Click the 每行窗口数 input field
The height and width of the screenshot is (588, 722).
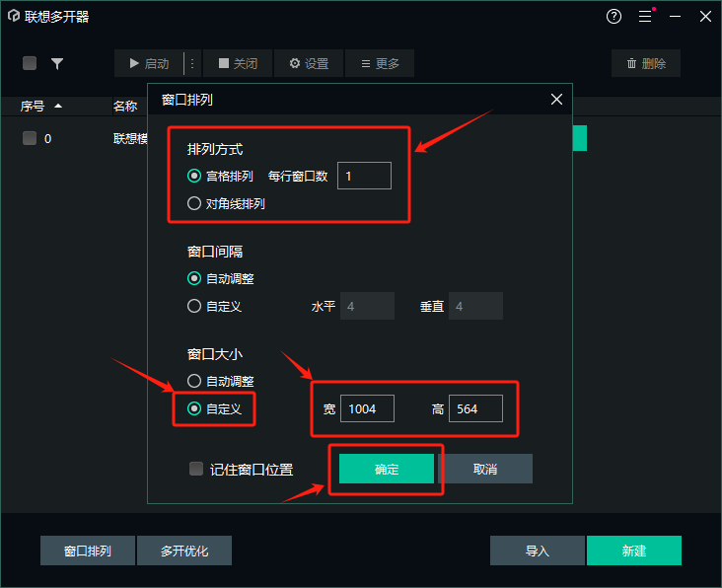(x=364, y=176)
